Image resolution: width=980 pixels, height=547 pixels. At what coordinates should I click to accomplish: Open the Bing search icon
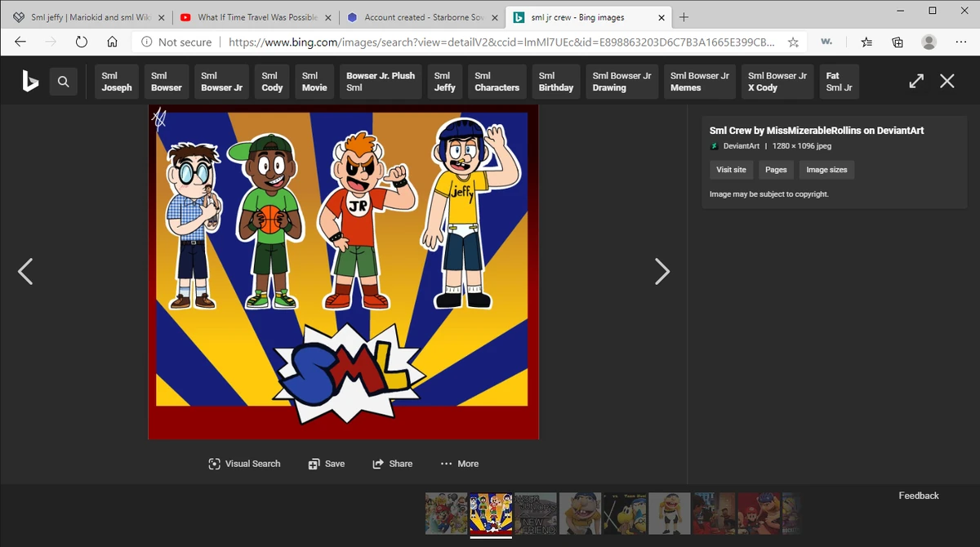pos(64,82)
